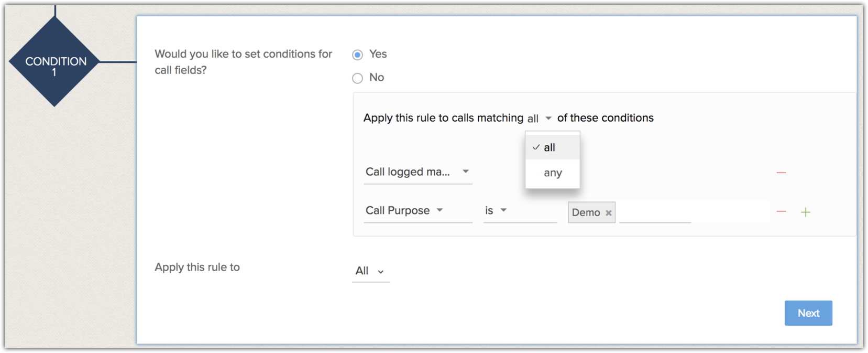Open the Call Purpose field dropdown

pyautogui.click(x=440, y=210)
